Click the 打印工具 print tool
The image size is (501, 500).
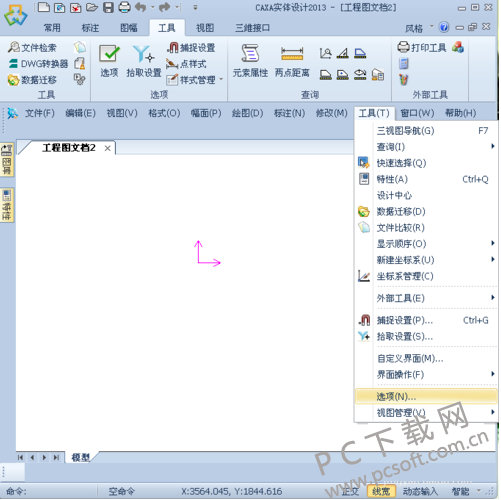pyautogui.click(x=422, y=48)
